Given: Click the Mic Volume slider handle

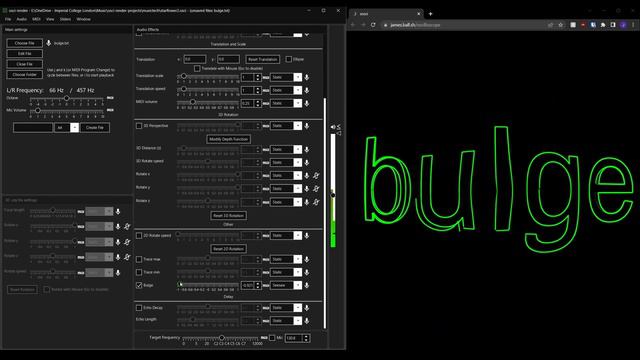Looking at the screenshot, I should 38,111.
